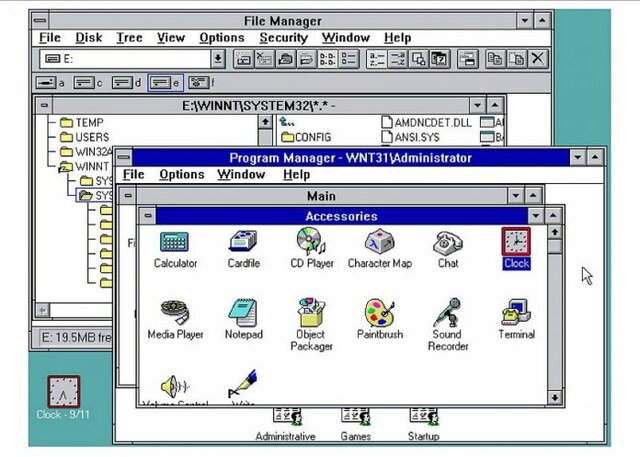The height and width of the screenshot is (457, 640).
Task: Select the Sound Recorder microphone icon
Action: [448, 313]
